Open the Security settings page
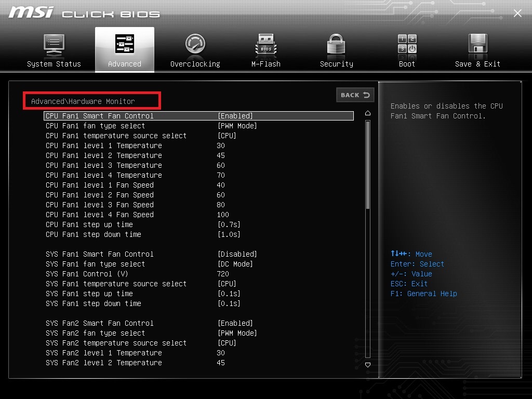The width and height of the screenshot is (532, 399). (x=336, y=48)
